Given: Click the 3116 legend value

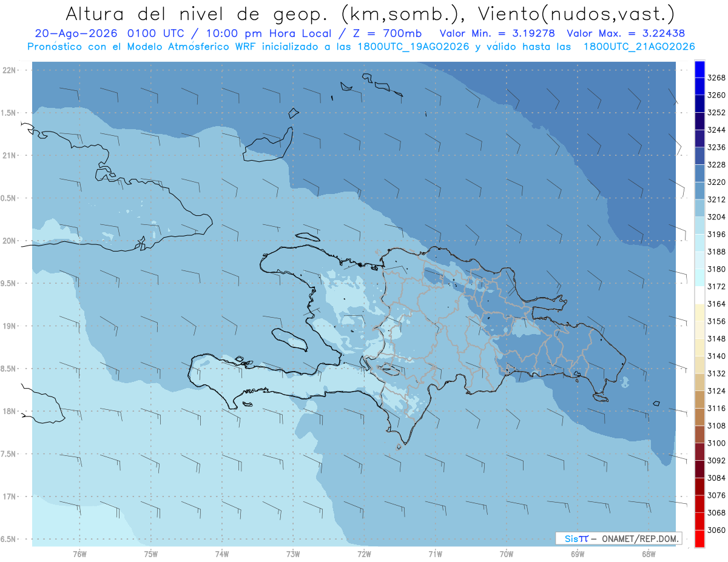Looking at the screenshot, I should 716,409.
